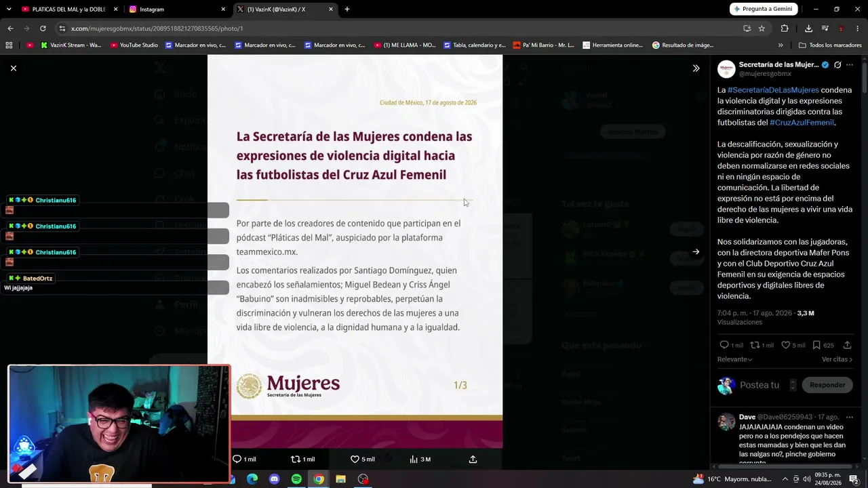Viewport: 868px width, 488px height.
Task: Collapse the post sidebar with the double-chevron icon
Action: point(696,68)
